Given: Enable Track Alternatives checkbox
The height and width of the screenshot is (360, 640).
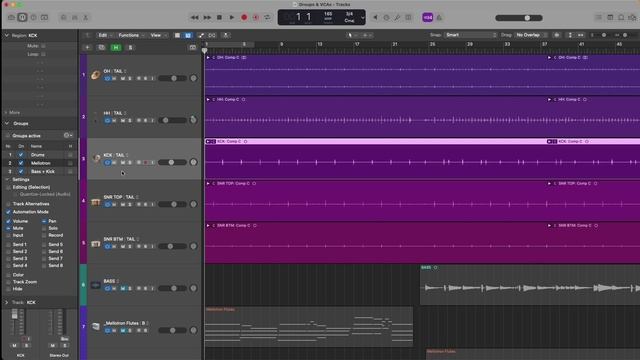Looking at the screenshot, I should (x=8, y=204).
